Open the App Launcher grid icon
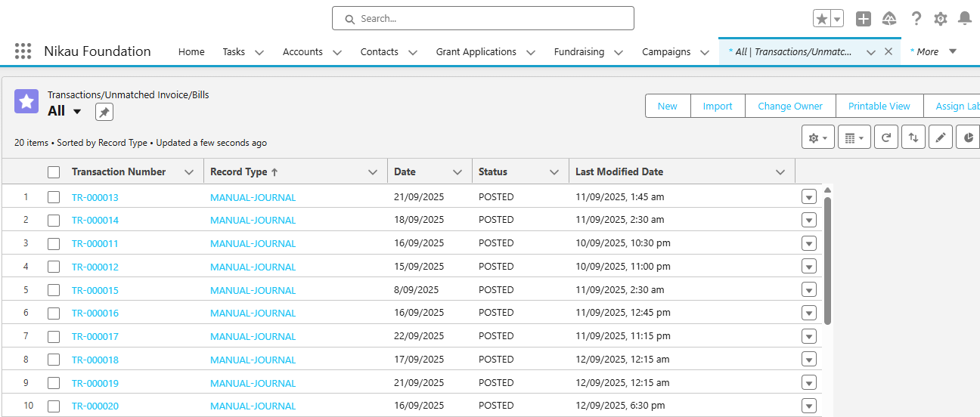 click(x=23, y=51)
